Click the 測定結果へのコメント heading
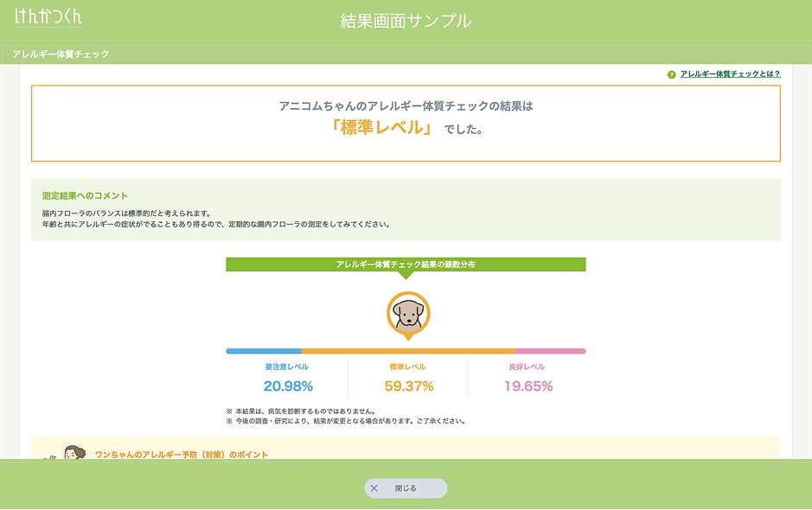 click(x=85, y=196)
